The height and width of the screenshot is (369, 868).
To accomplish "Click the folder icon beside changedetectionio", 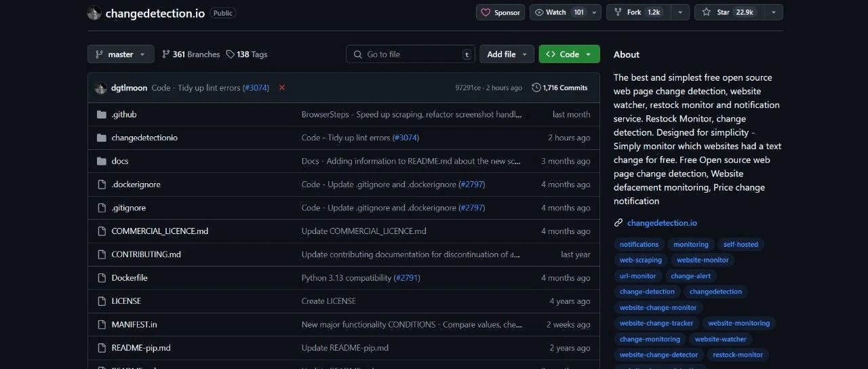I will coord(101,138).
